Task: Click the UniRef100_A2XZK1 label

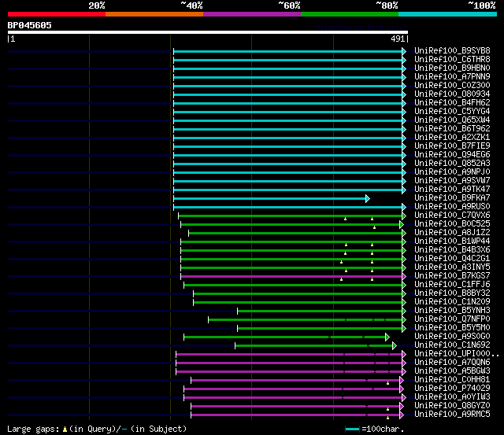Action: (452, 138)
